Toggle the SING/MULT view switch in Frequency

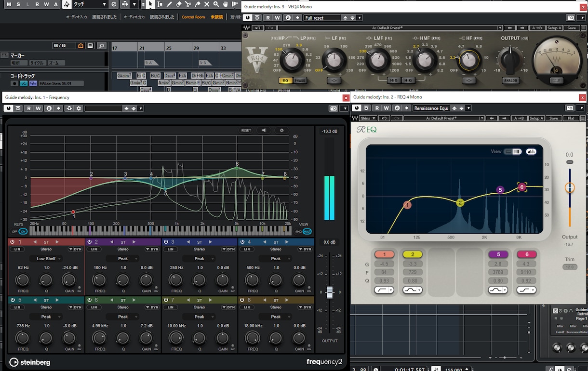pos(304,232)
